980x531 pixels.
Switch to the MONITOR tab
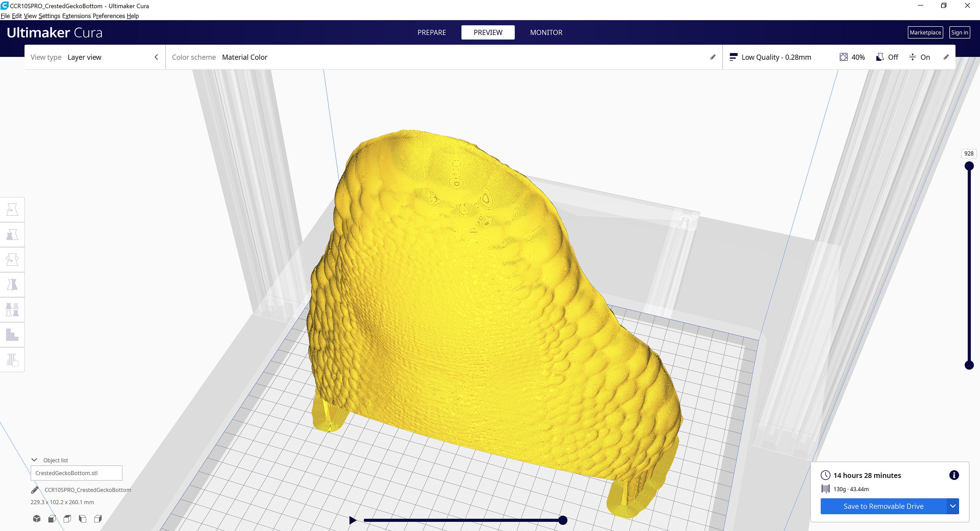546,32
